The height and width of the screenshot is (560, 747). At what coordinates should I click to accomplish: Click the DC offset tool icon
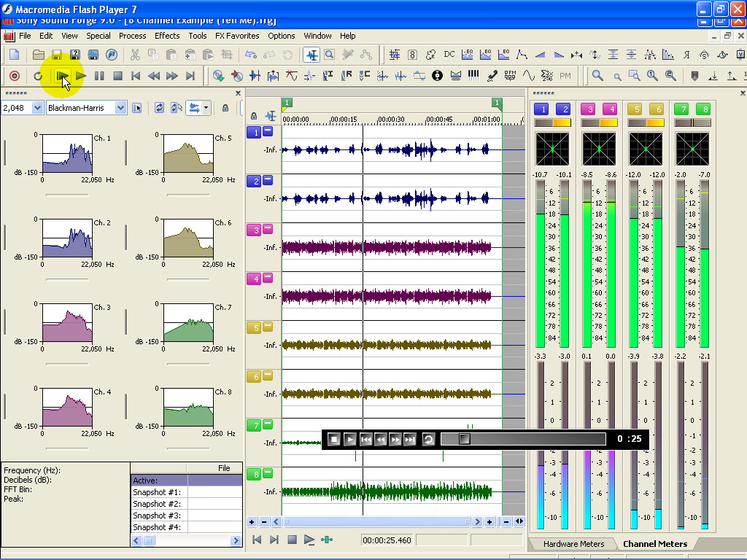coord(449,55)
